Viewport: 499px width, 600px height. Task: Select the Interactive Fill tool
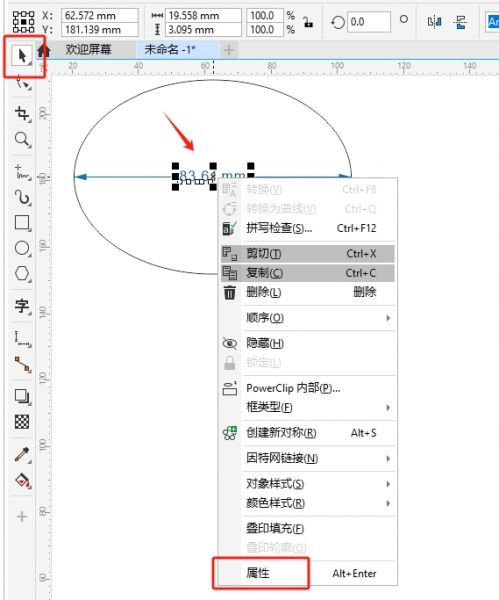pos(22,480)
